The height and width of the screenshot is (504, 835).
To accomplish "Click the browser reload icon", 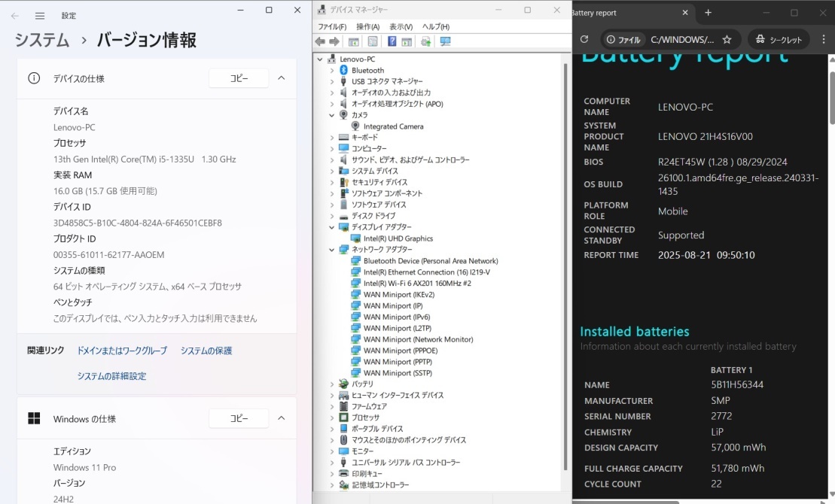I will click(x=584, y=39).
